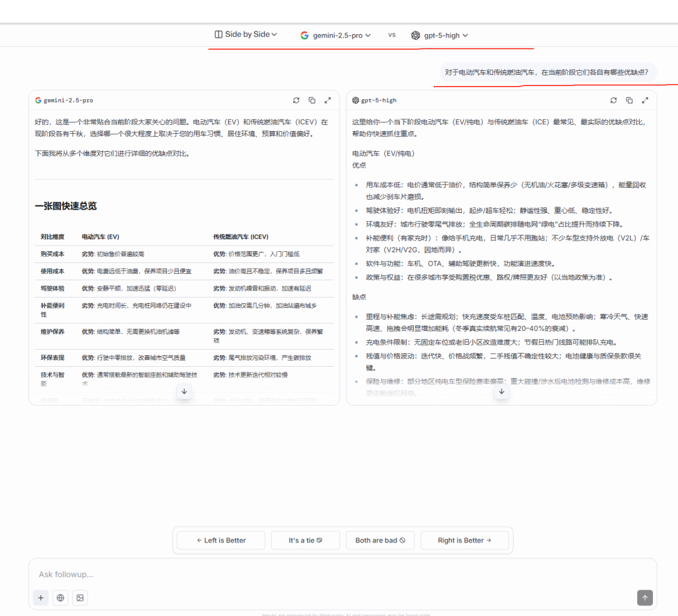Regenerate the gemini-2.5-pro response

[x=296, y=100]
